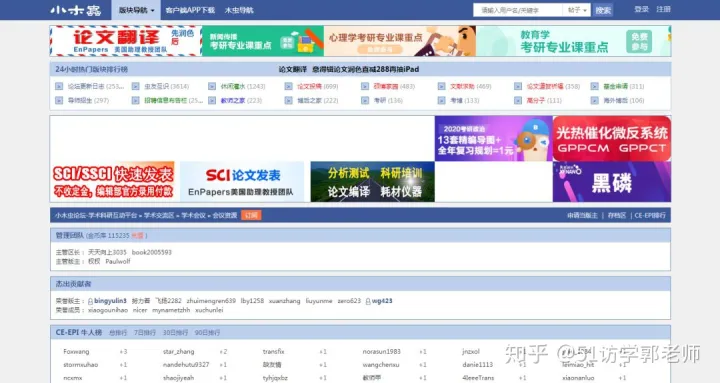Click the icon beside 休闲灌水
This screenshot has height=383, width=720.
point(212,86)
